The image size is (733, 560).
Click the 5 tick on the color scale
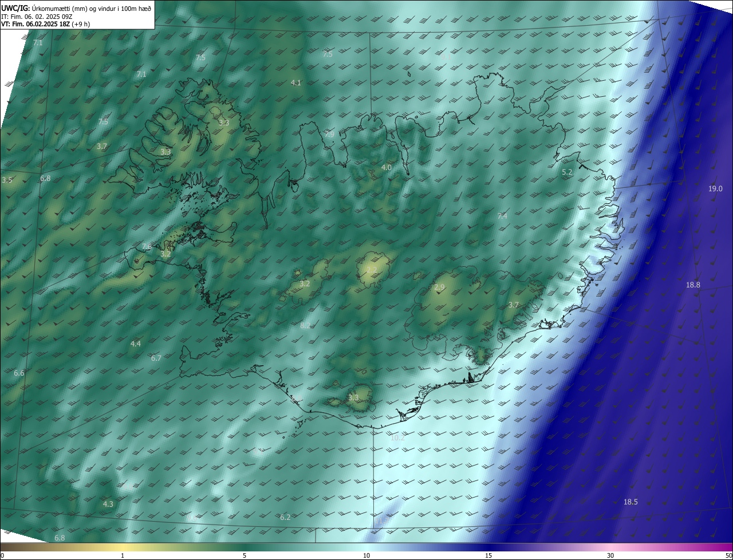245,555
